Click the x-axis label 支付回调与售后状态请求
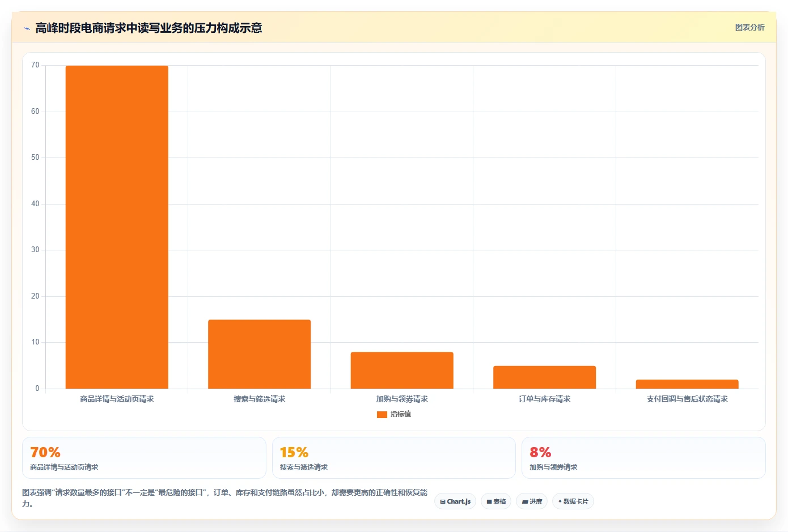The image size is (788, 532). pos(687,399)
